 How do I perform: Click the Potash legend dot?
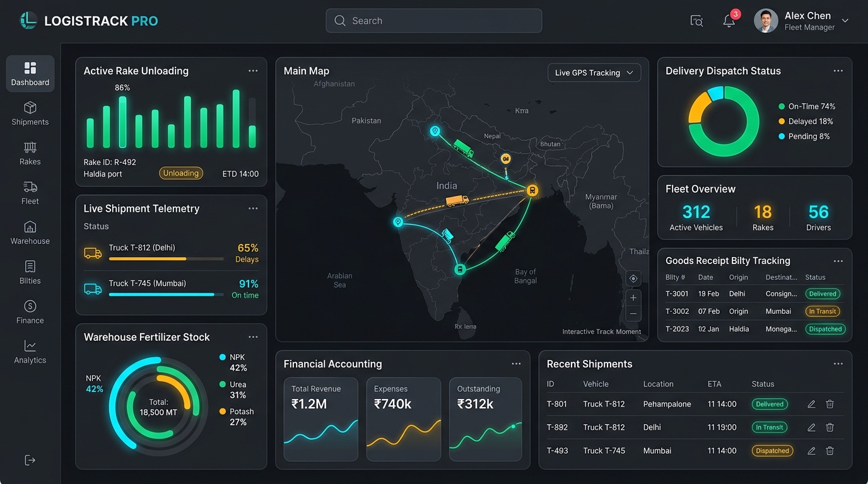[x=222, y=412]
